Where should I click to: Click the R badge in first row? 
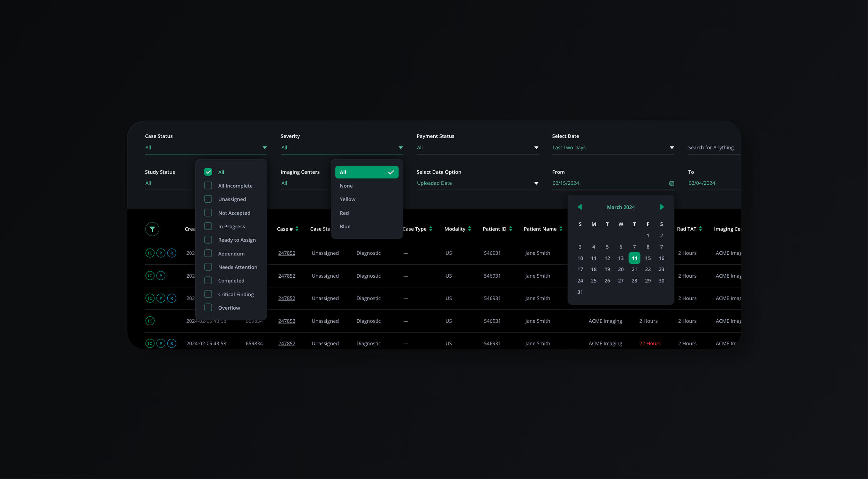tap(172, 253)
